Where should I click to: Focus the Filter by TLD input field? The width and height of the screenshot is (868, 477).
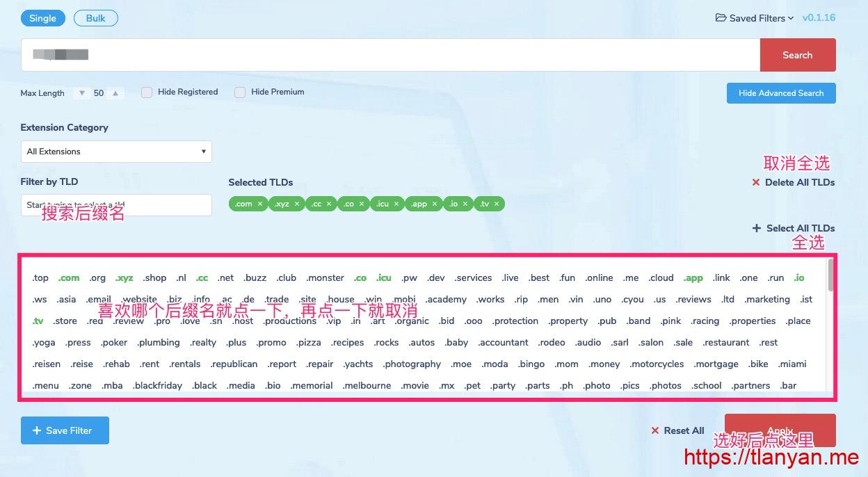pyautogui.click(x=116, y=204)
